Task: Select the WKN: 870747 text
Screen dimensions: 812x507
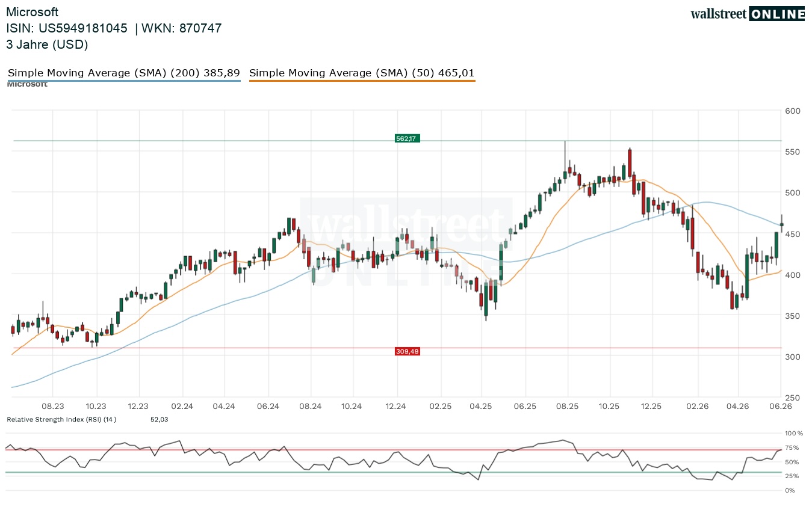Action: (x=182, y=28)
